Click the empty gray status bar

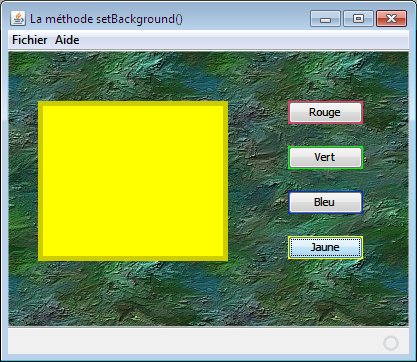click(x=193, y=341)
